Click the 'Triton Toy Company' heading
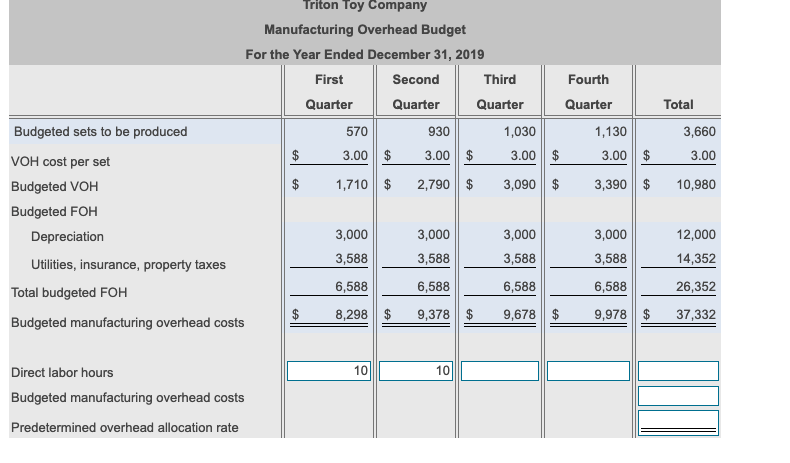The height and width of the screenshot is (463, 790). (x=365, y=6)
